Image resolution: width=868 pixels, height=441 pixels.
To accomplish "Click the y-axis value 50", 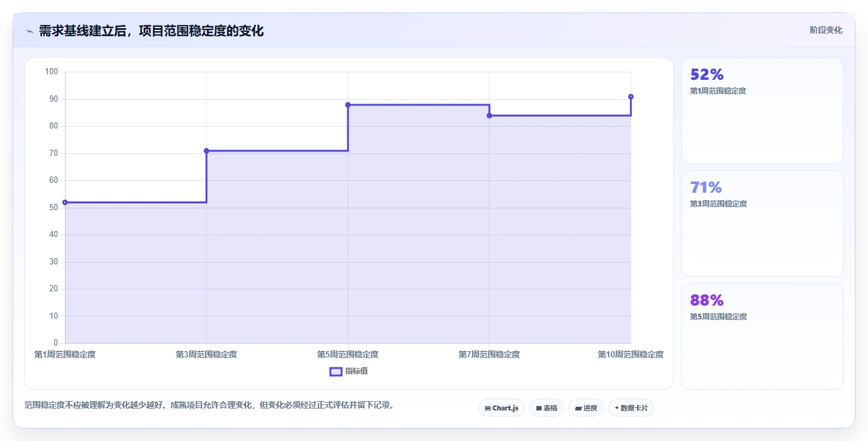I will click(x=54, y=208).
